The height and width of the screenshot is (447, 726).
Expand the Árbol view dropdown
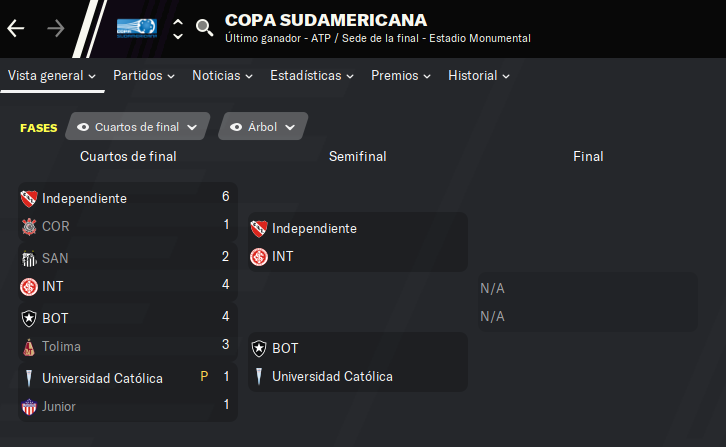tap(290, 127)
